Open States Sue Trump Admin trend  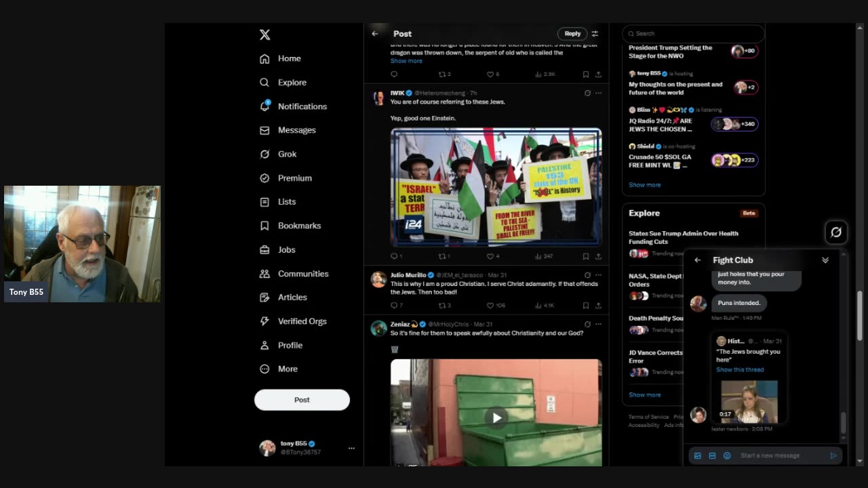(693, 243)
